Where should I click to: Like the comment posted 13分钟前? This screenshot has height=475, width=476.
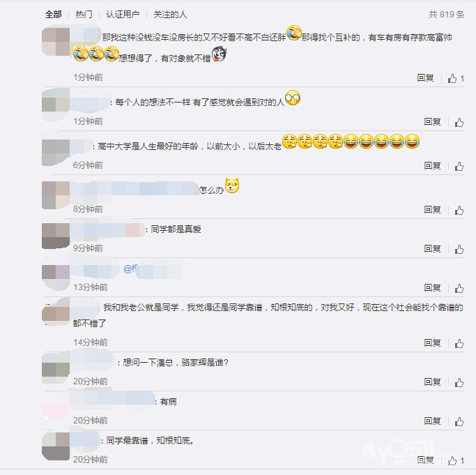point(459,288)
